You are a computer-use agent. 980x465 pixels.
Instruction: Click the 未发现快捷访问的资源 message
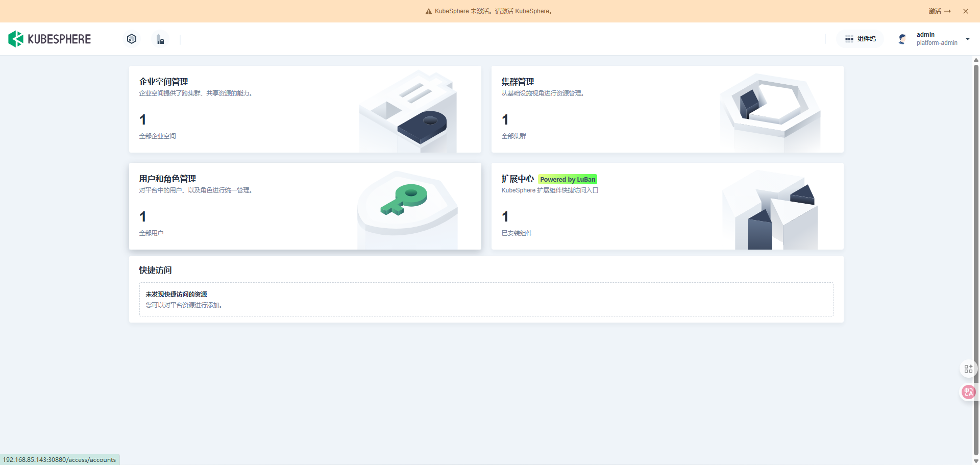[x=177, y=295]
